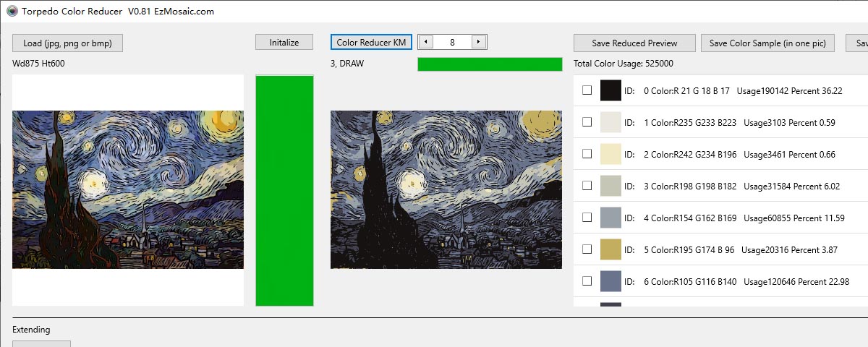This screenshot has width=868, height=347.
Task: Click the color count field showing 8
Action: point(452,42)
